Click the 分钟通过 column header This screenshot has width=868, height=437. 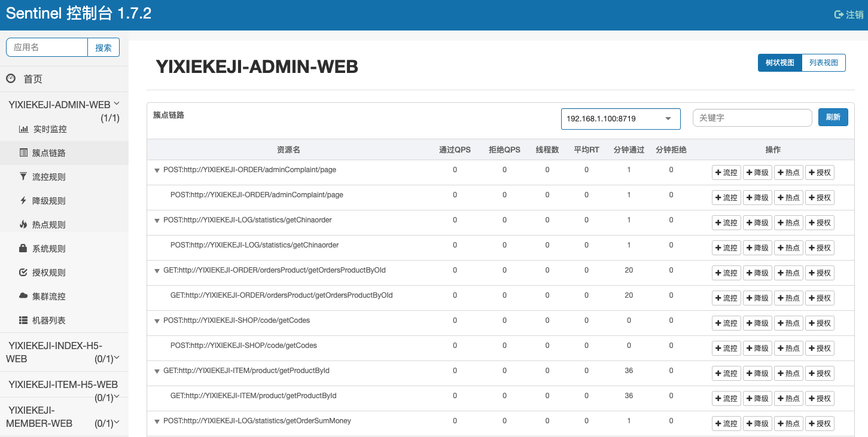point(629,150)
